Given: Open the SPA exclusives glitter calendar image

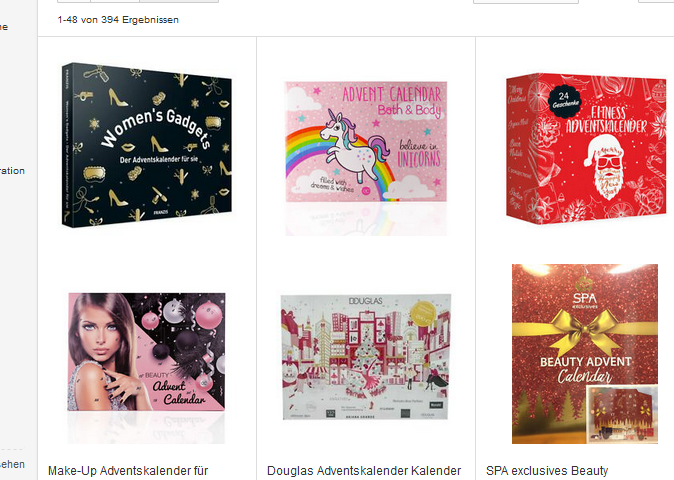Looking at the screenshot, I should point(585,354).
